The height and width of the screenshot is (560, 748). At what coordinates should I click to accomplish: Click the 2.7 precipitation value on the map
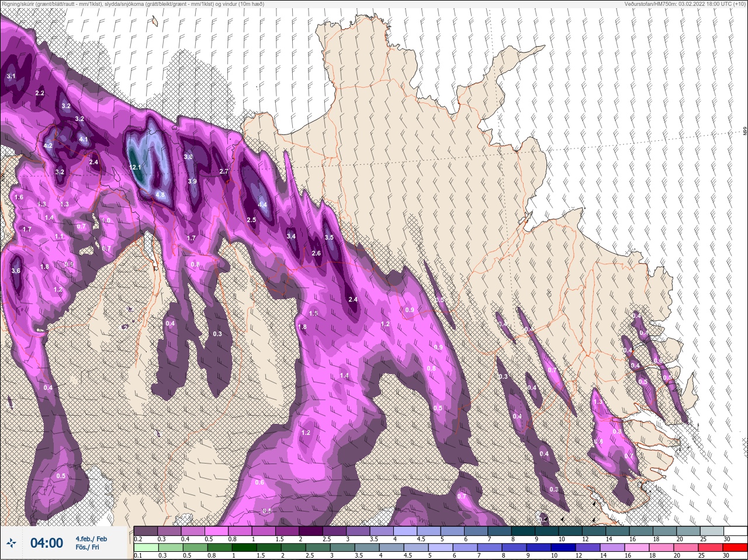[x=224, y=171]
